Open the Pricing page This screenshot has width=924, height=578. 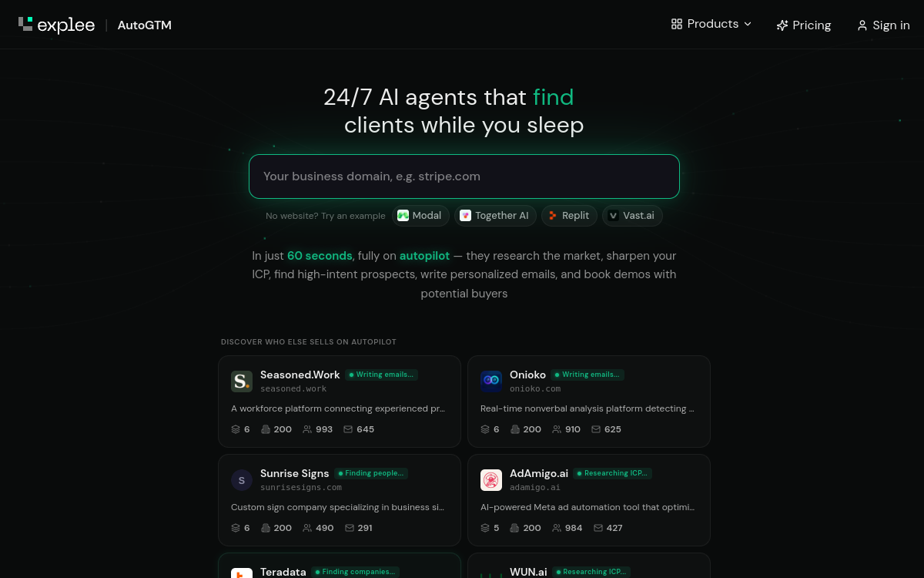click(804, 25)
